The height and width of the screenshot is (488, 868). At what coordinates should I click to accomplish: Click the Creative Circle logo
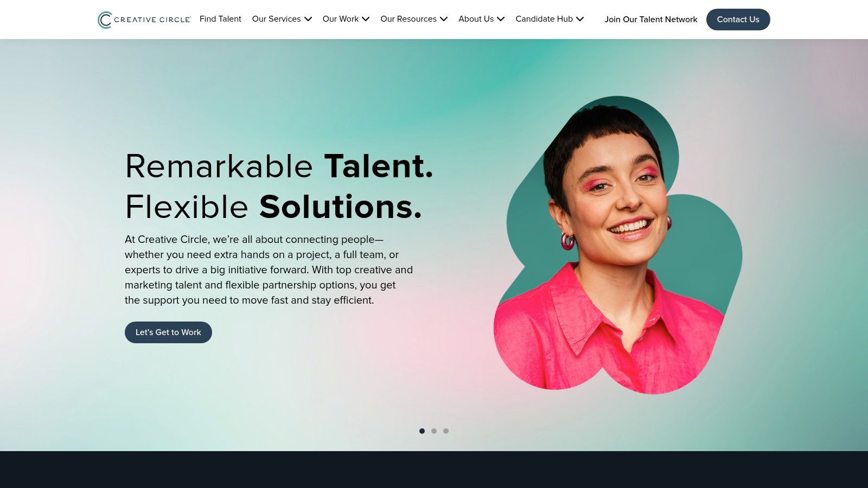pyautogui.click(x=144, y=20)
